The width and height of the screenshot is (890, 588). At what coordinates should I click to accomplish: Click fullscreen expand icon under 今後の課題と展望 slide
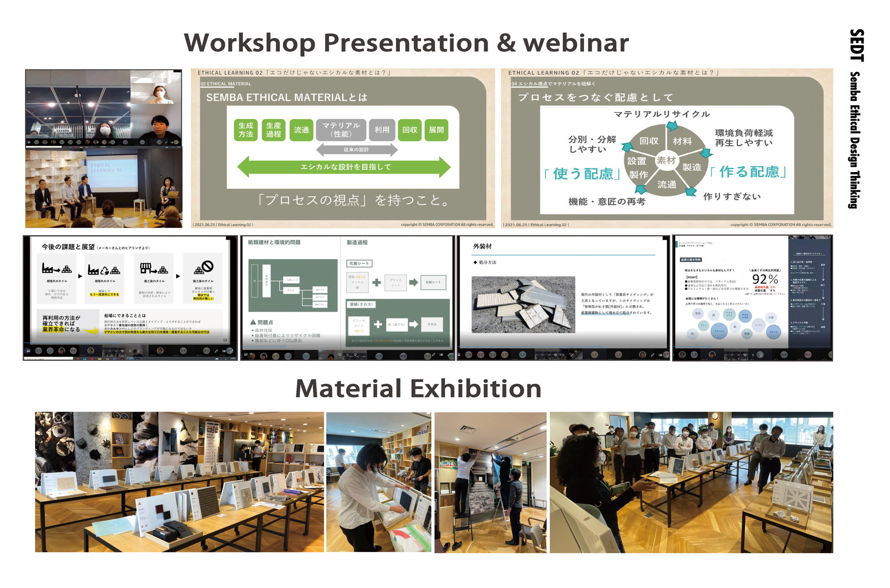point(230,351)
